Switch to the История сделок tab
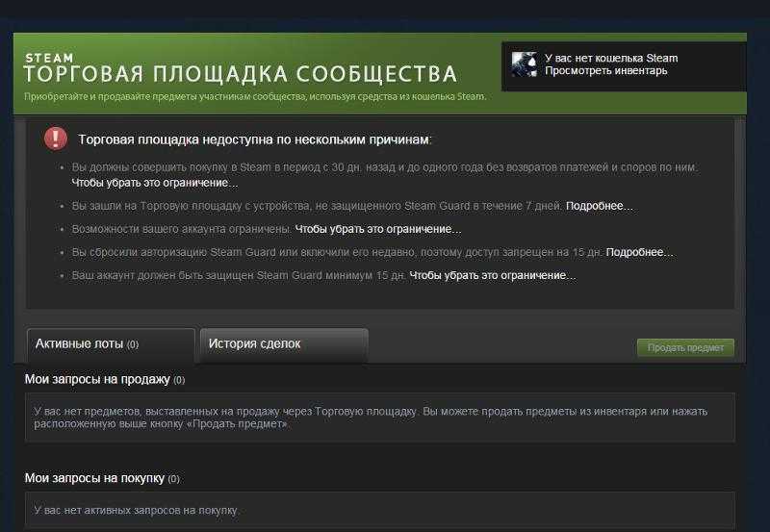The width and height of the screenshot is (770, 532). (x=284, y=344)
